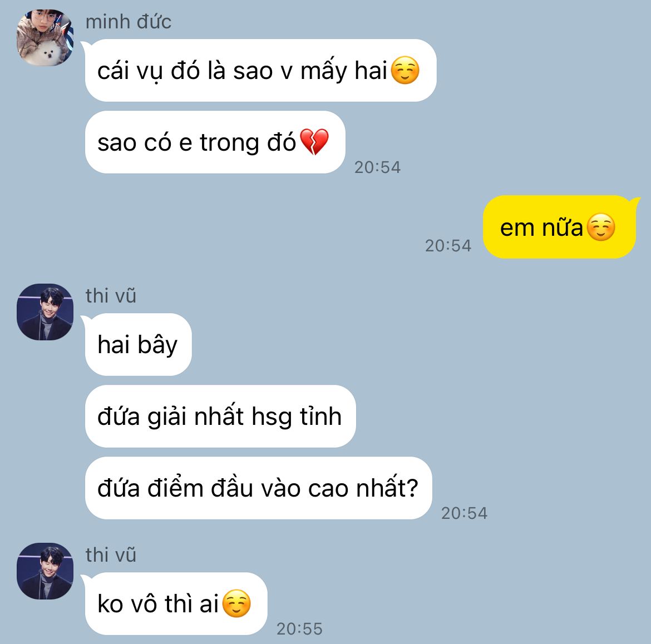Screen dimensions: 651x644
Task: Click the "thi vũ" name above "hai bây"
Action: pos(111,296)
